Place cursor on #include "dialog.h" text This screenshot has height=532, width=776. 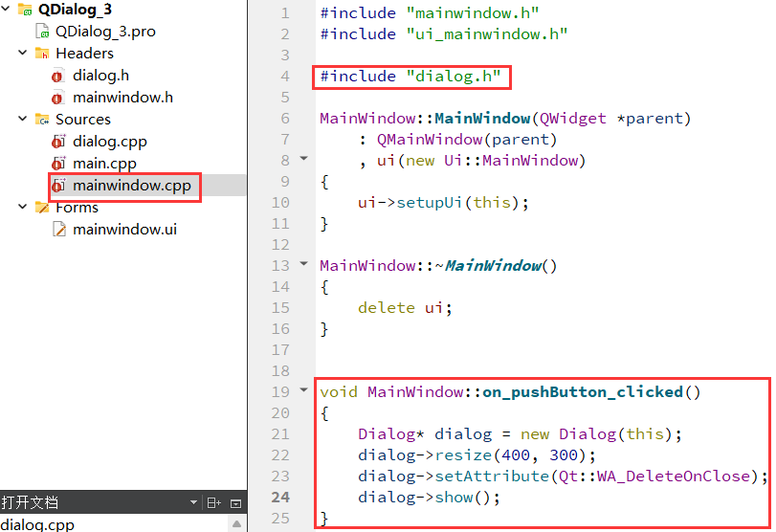410,77
